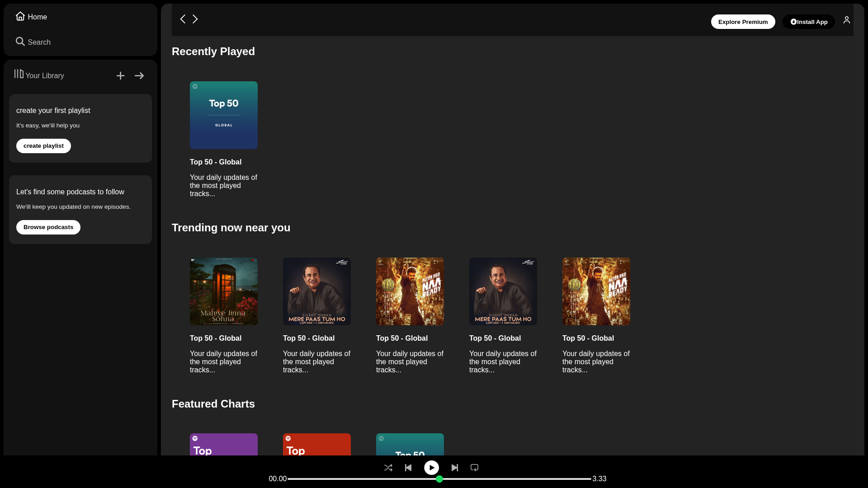This screenshot has height=488, width=868.
Task: Click the Explore Premium button
Action: (x=743, y=22)
